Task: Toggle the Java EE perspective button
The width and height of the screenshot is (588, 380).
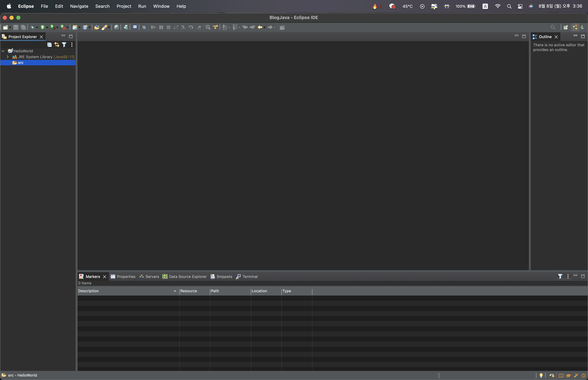Action: [575, 27]
